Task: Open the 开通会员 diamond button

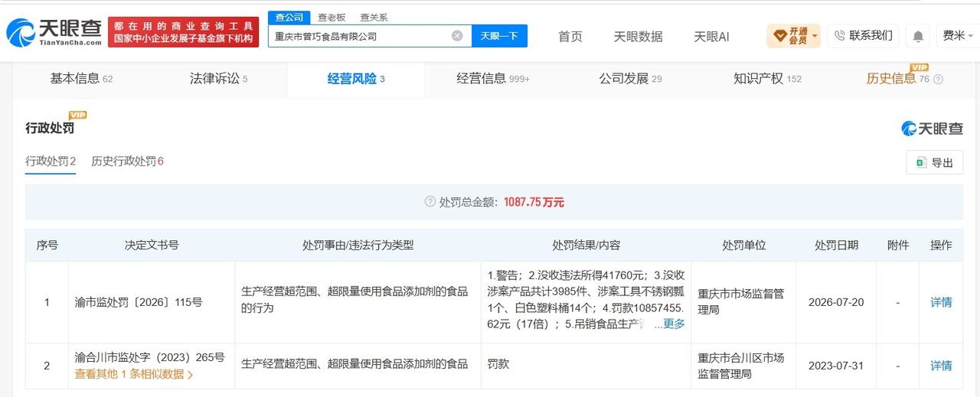Action: click(793, 35)
